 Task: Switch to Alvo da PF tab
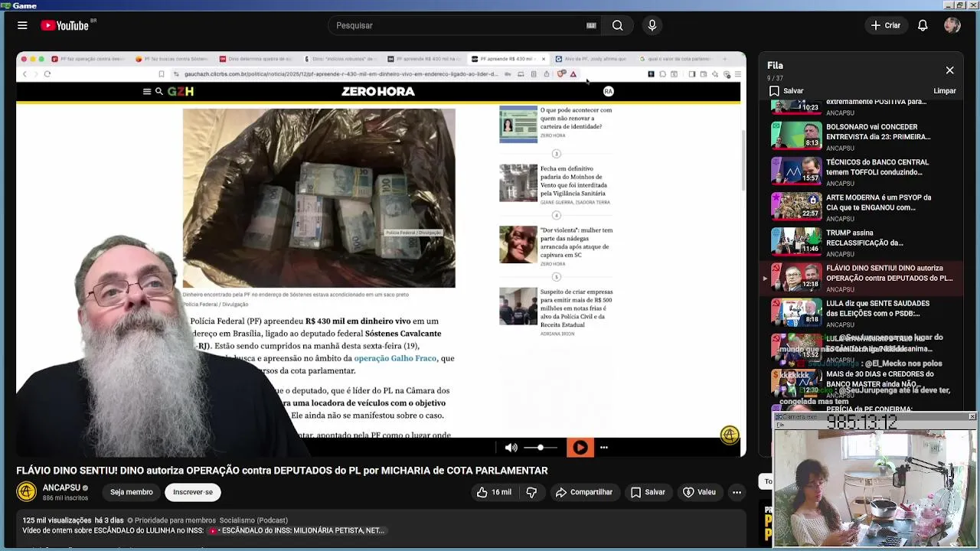pos(591,59)
